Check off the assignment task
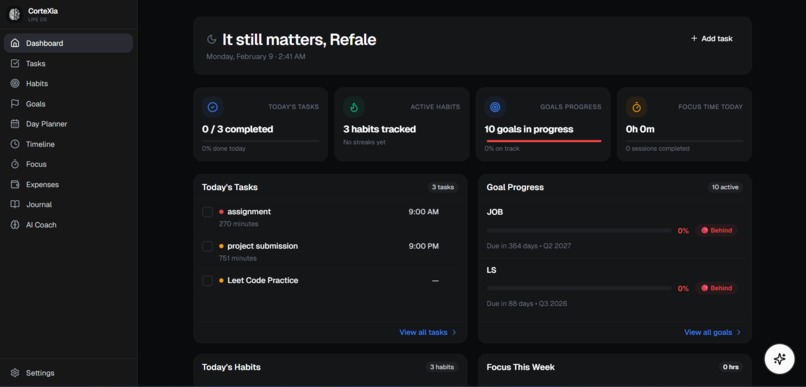806x387 pixels. 207,212
